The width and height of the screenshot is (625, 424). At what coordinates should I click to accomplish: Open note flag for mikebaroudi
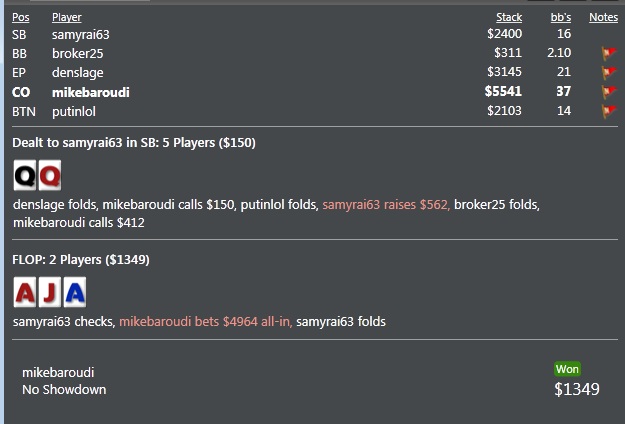[x=609, y=92]
